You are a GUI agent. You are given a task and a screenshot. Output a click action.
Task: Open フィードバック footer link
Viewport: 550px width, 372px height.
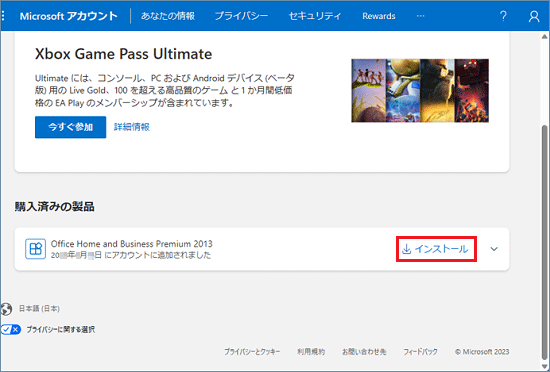tap(420, 352)
